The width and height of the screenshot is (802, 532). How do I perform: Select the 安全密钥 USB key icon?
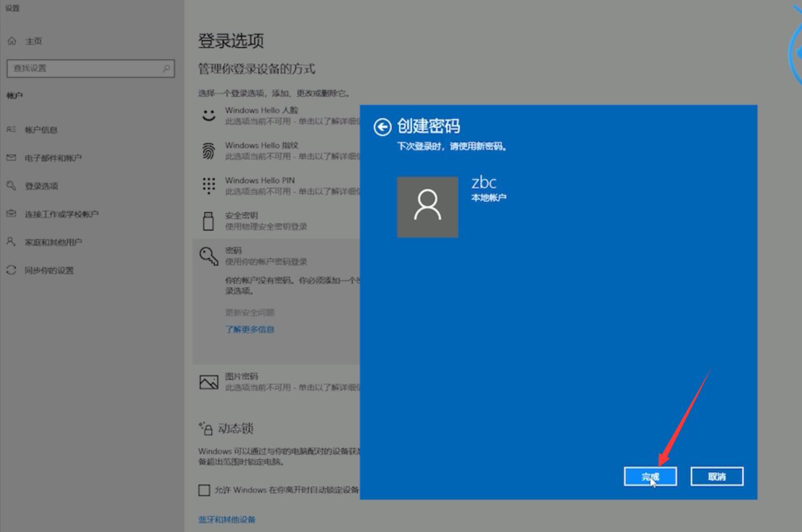(208, 221)
